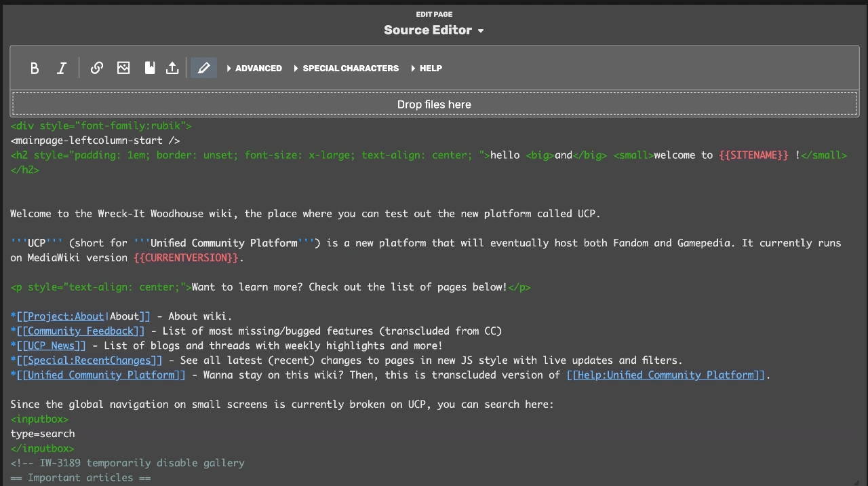
Task: Expand the Advanced toolbar section
Action: 254,68
